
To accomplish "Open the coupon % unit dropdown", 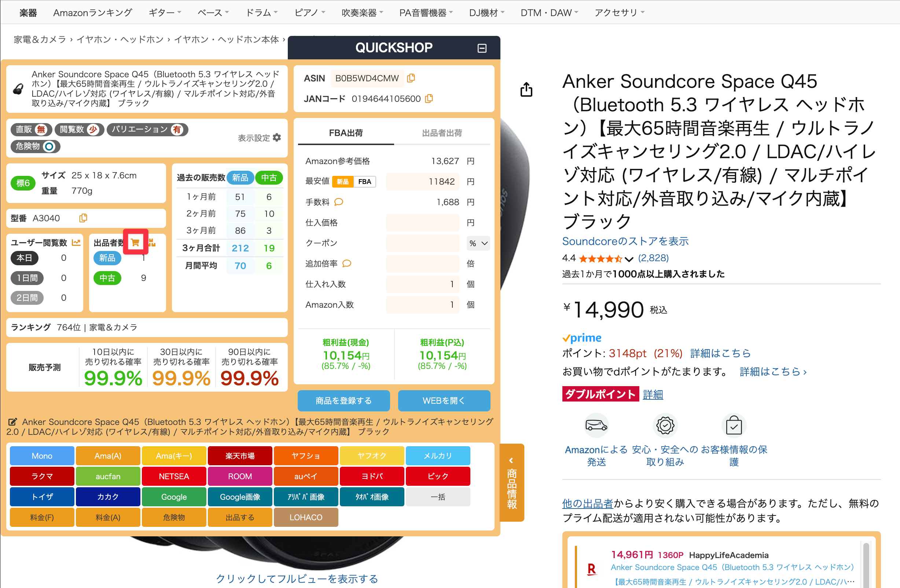I will [478, 243].
